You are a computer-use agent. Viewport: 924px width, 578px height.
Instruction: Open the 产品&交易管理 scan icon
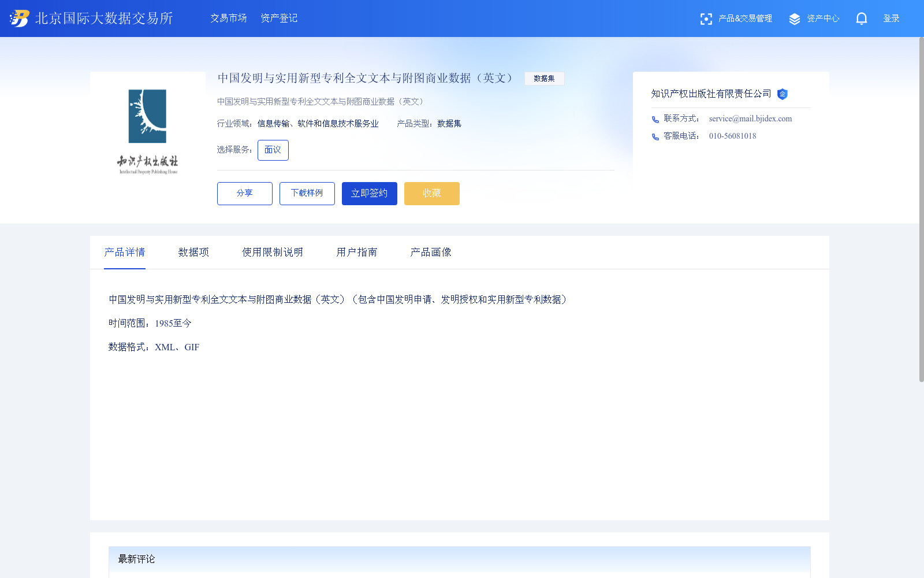[706, 19]
